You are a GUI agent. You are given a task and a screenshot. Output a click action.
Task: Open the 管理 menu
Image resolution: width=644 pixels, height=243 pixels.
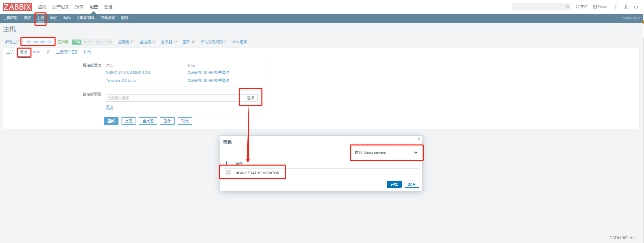[108, 7]
